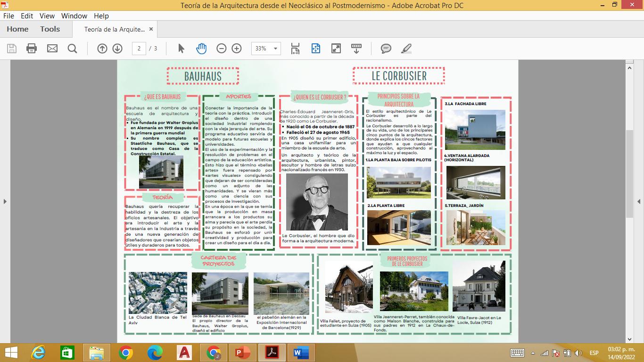The height and width of the screenshot is (362, 644).
Task: Go to next page arrow
Action: tap(117, 48)
